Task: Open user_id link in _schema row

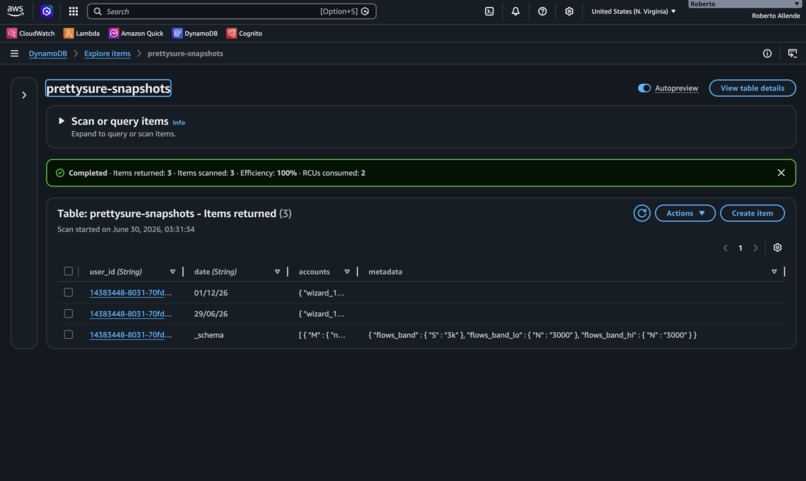Action: 131,335
